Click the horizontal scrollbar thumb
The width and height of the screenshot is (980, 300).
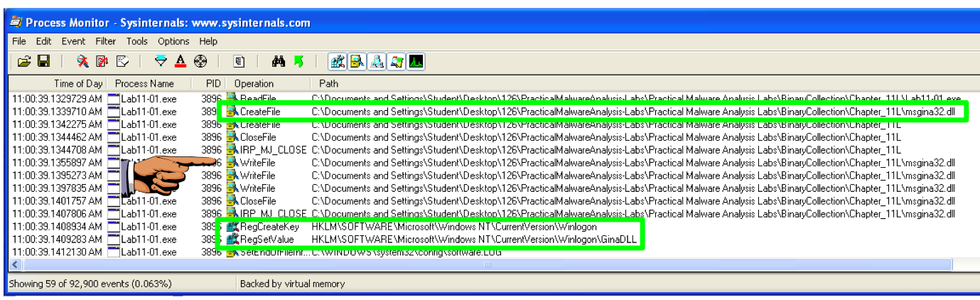click(x=488, y=264)
